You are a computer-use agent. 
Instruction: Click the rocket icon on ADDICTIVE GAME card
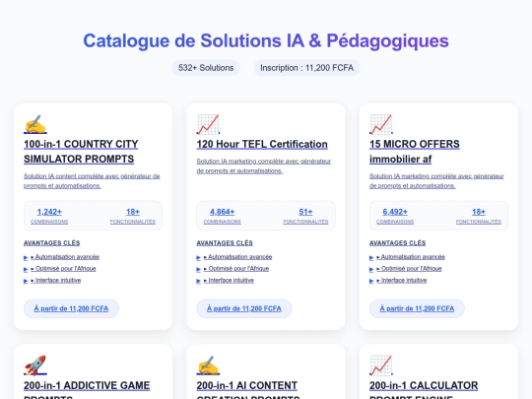35,366
